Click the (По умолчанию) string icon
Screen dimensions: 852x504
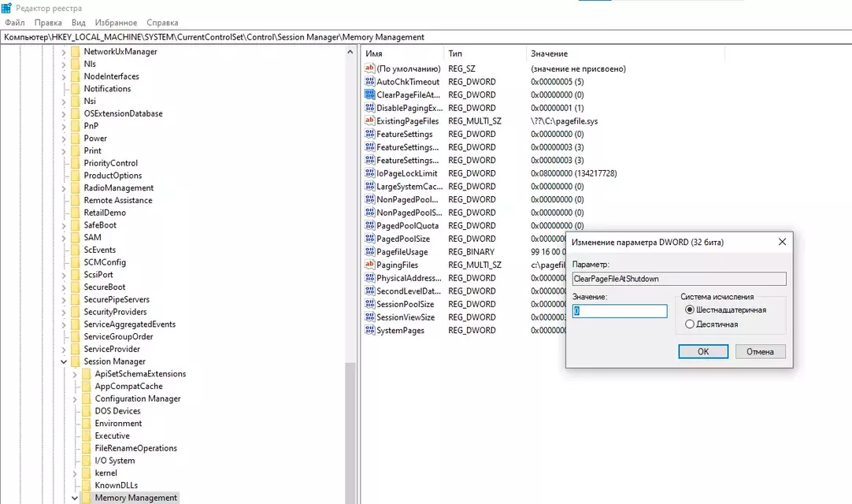coord(369,69)
